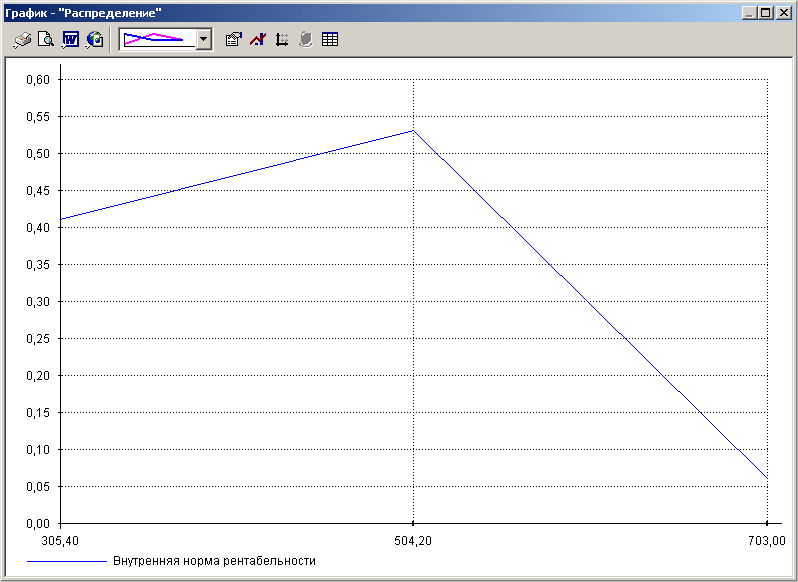The image size is (798, 582).
Task: Click the line chart type preview box
Action: click(158, 39)
